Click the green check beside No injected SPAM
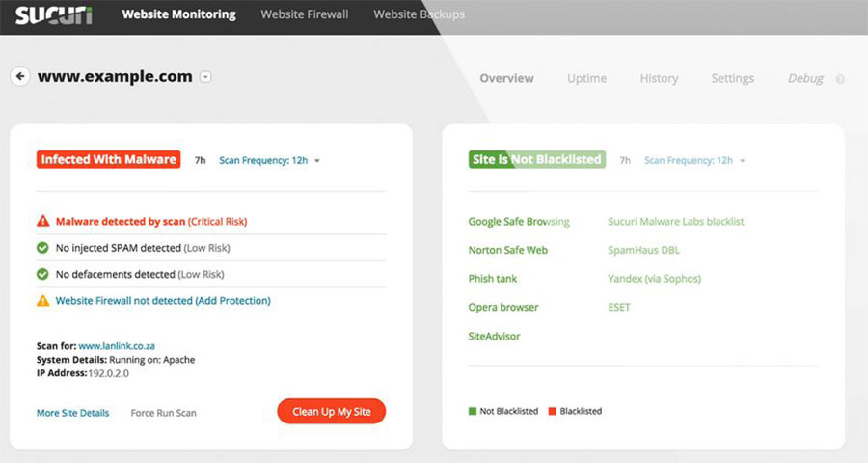The height and width of the screenshot is (463, 868). click(x=42, y=248)
